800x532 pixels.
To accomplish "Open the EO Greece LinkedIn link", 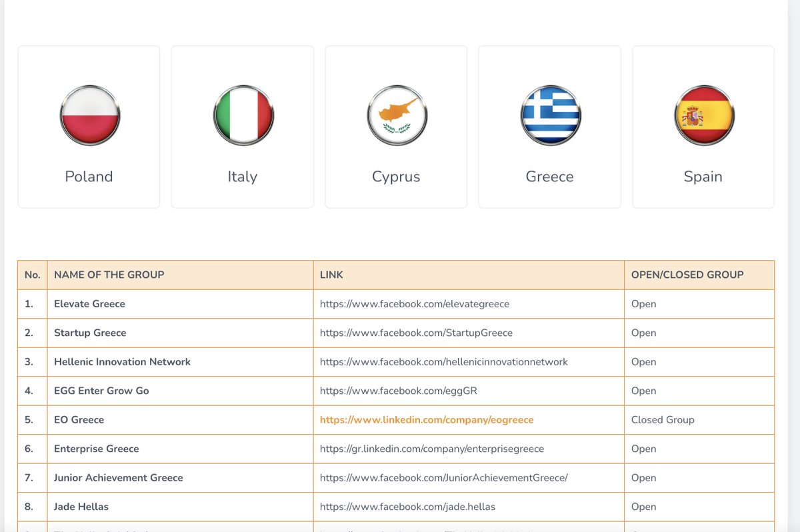I will tap(427, 420).
